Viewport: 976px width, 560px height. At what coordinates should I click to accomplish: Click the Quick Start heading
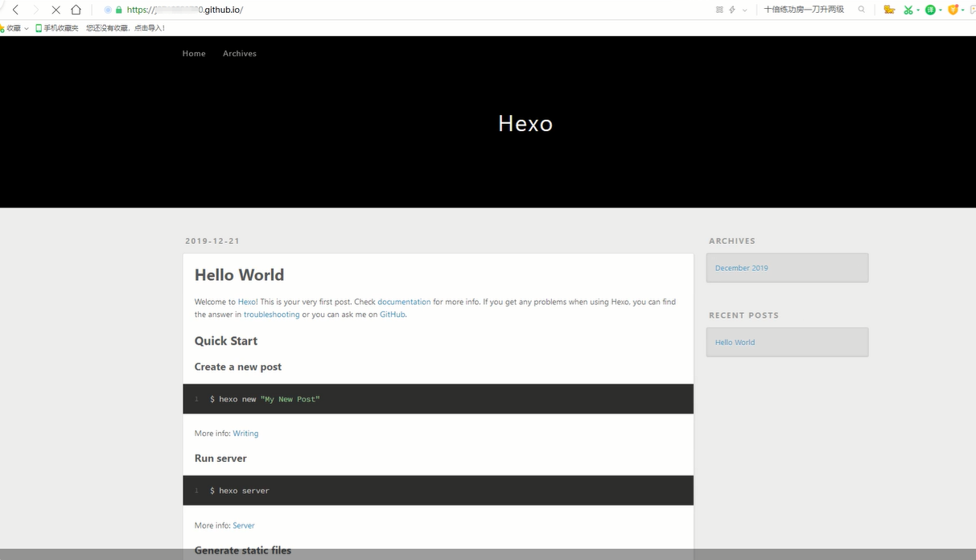(x=226, y=341)
